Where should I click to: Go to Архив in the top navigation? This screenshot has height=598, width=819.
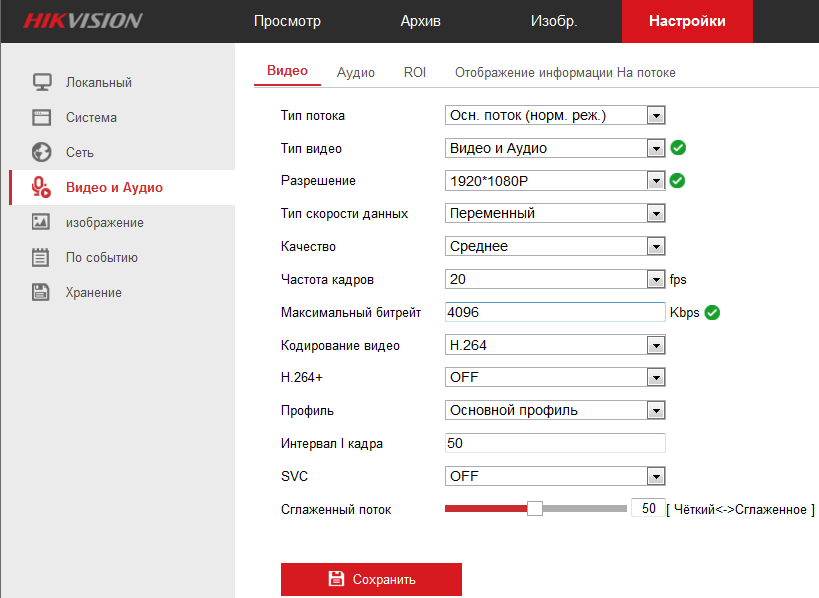[x=420, y=21]
